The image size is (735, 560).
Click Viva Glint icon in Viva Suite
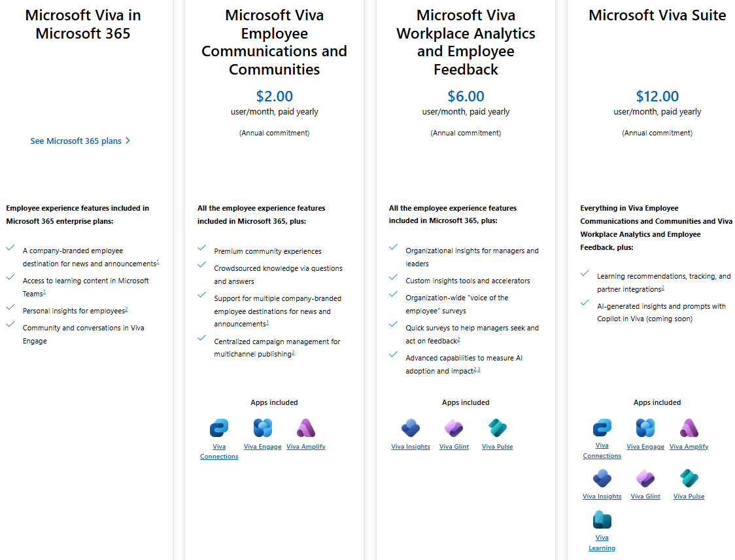point(645,478)
